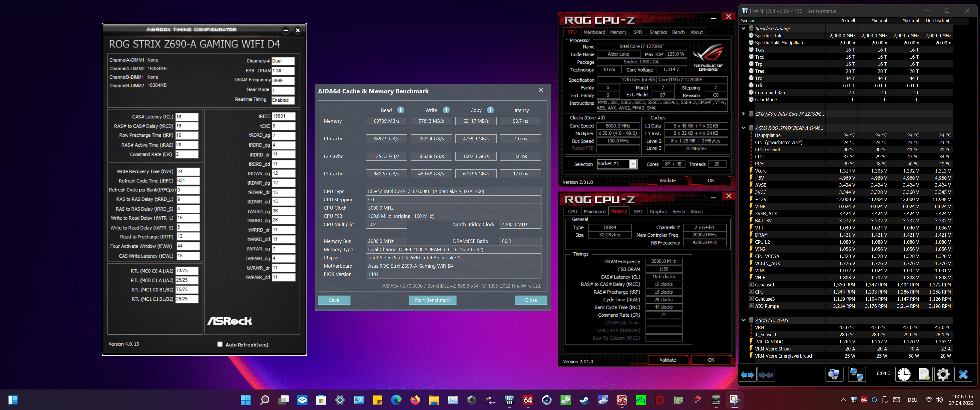Collapse the ASUS ROG STRIX Z690-A sensor group

[743, 128]
